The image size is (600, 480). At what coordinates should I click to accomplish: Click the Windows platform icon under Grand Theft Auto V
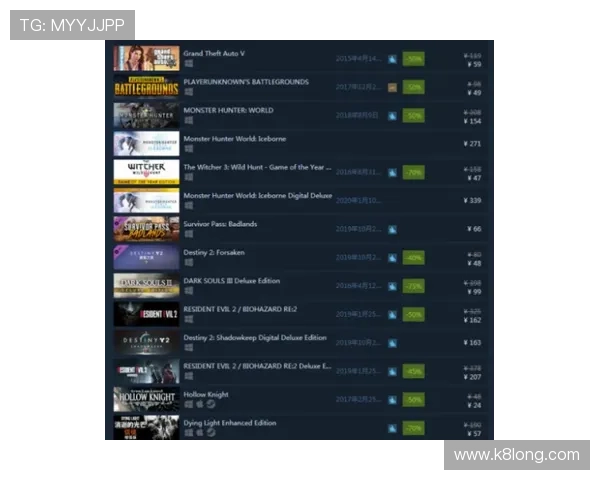188,64
